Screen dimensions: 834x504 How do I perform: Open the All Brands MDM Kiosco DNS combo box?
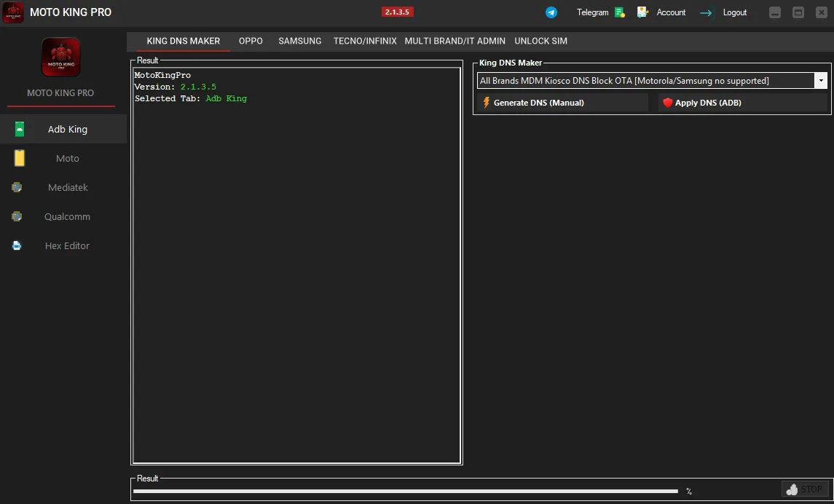[652, 81]
